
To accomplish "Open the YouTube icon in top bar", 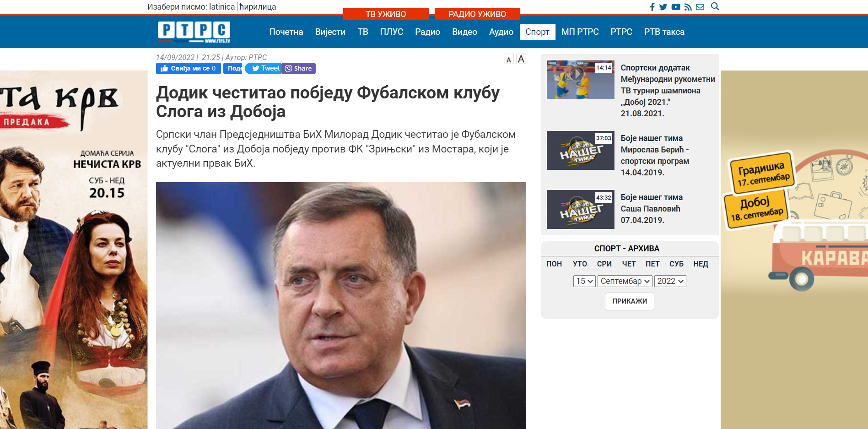I will click(x=676, y=7).
